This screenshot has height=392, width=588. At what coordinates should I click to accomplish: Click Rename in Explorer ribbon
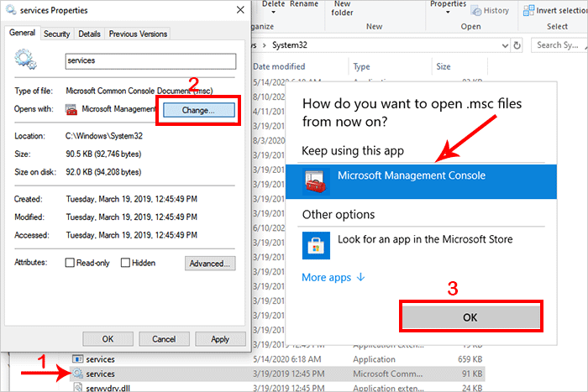(x=304, y=3)
